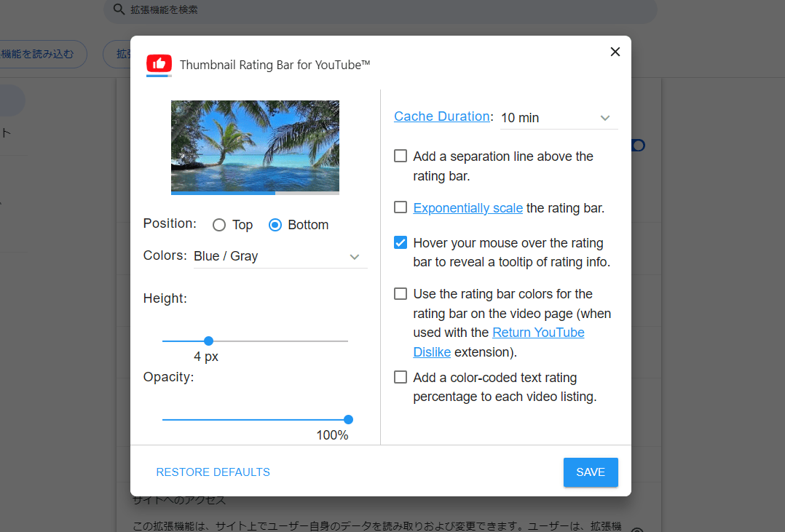Select the Top position radio button
785x532 pixels.
click(x=219, y=225)
